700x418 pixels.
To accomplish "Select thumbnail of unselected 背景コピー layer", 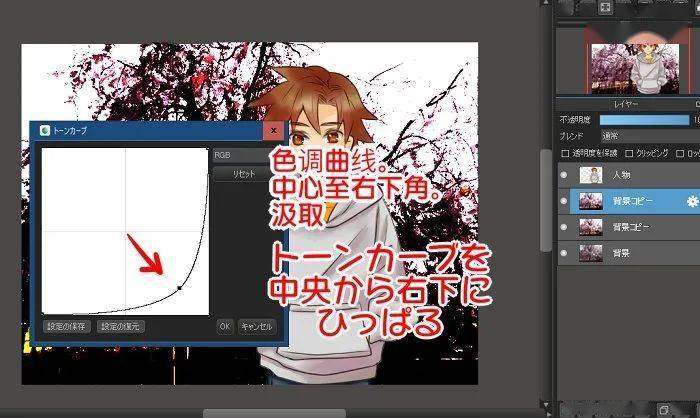I will (x=591, y=227).
